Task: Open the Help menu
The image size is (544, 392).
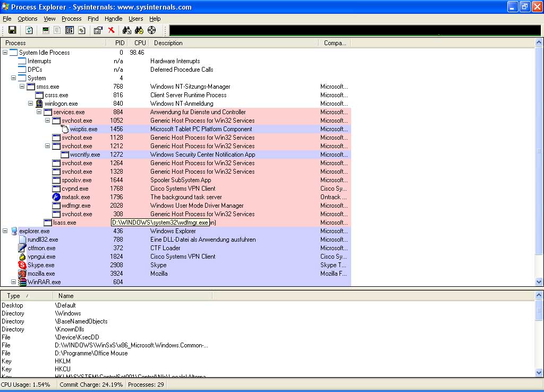Action: click(x=155, y=19)
